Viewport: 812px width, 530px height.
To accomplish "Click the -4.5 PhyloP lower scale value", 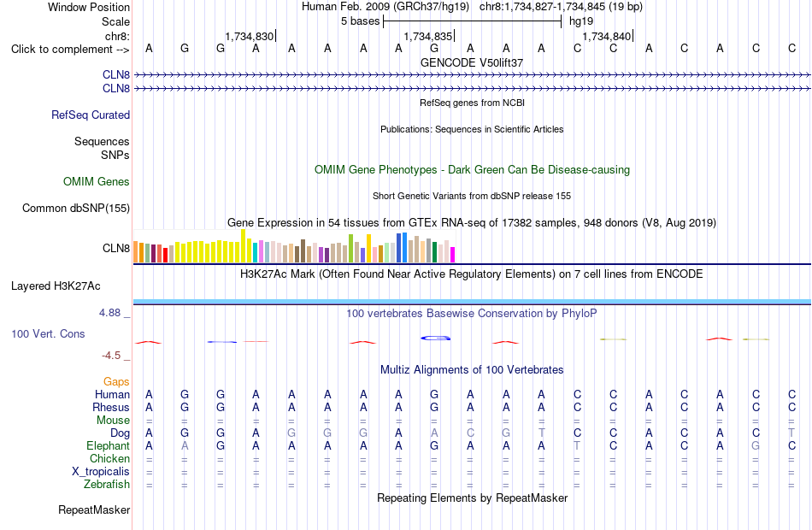I will coord(111,356).
